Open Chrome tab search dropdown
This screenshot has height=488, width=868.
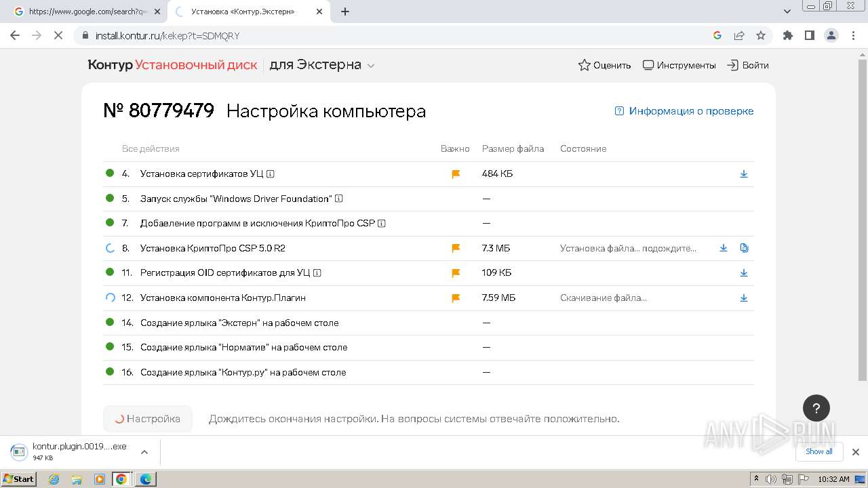pos(787,12)
